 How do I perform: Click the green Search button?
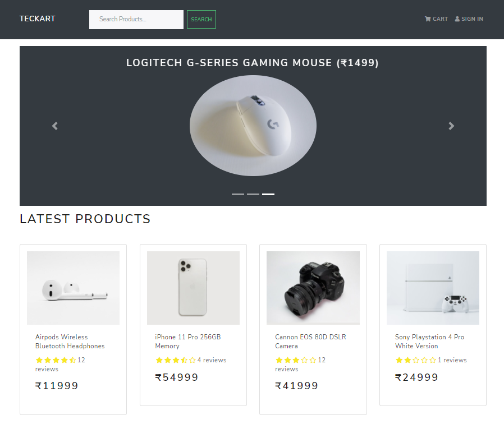coord(201,19)
